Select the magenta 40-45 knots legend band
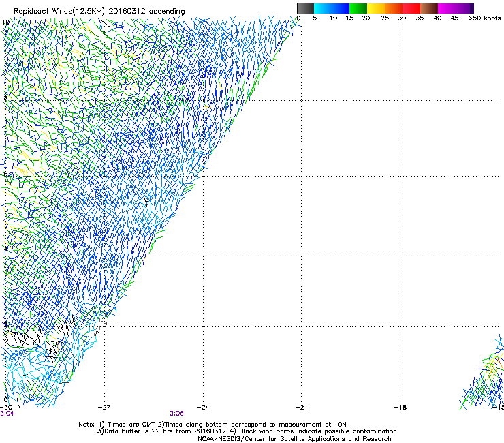The image size is (504, 443). 447,8
